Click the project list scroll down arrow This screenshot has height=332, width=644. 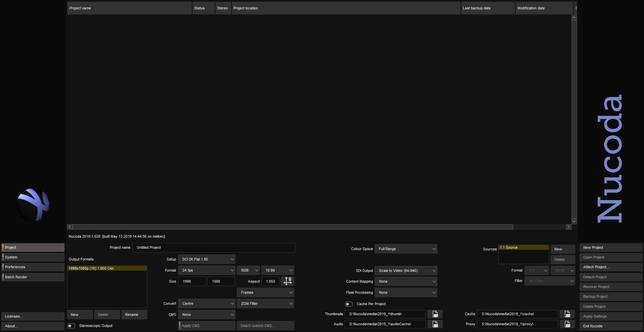[574, 221]
